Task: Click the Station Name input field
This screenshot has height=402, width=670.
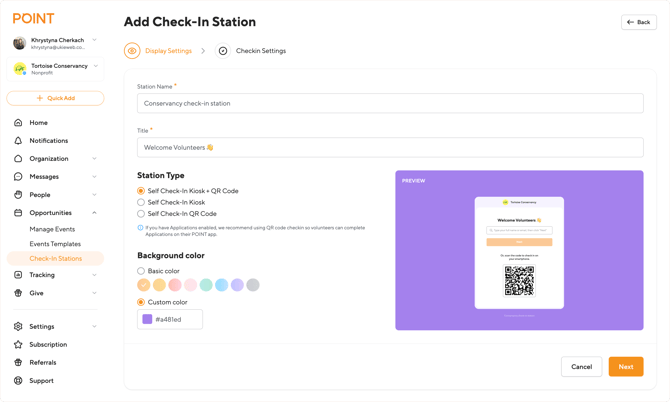Action: (x=390, y=103)
